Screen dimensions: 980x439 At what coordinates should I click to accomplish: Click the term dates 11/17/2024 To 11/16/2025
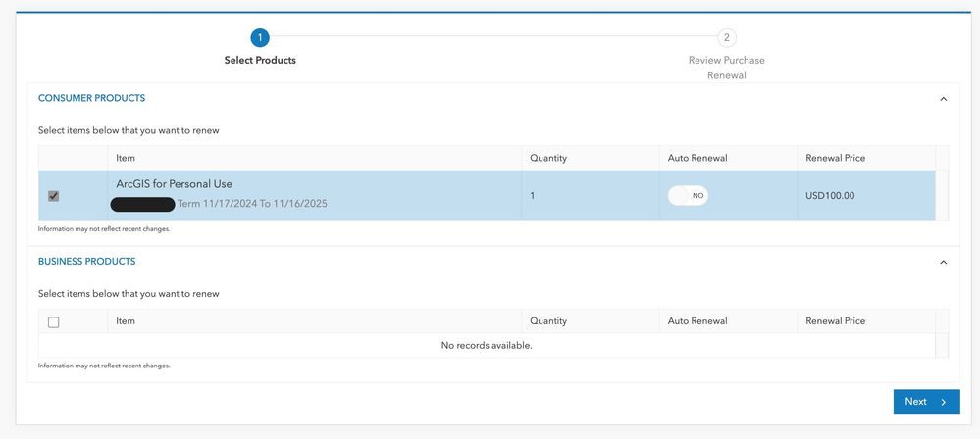click(x=252, y=204)
